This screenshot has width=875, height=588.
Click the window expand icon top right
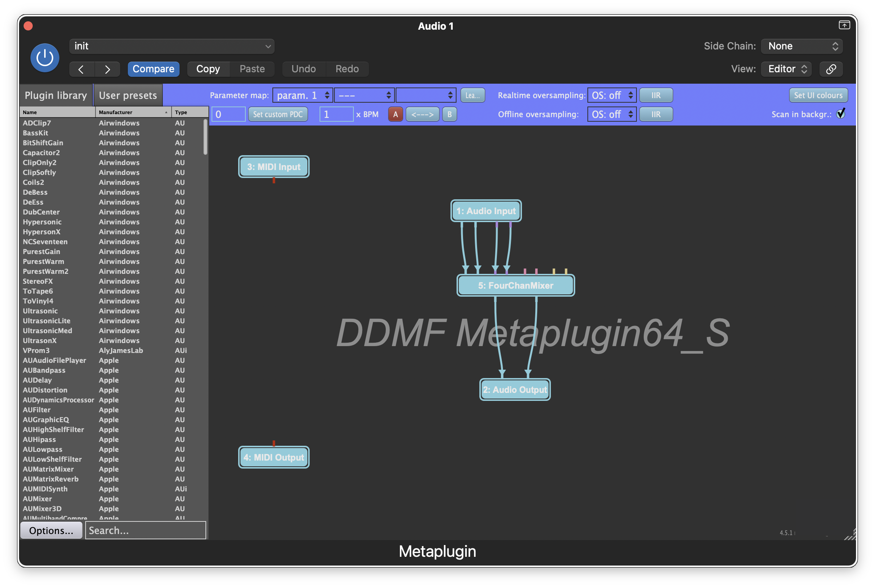[844, 25]
